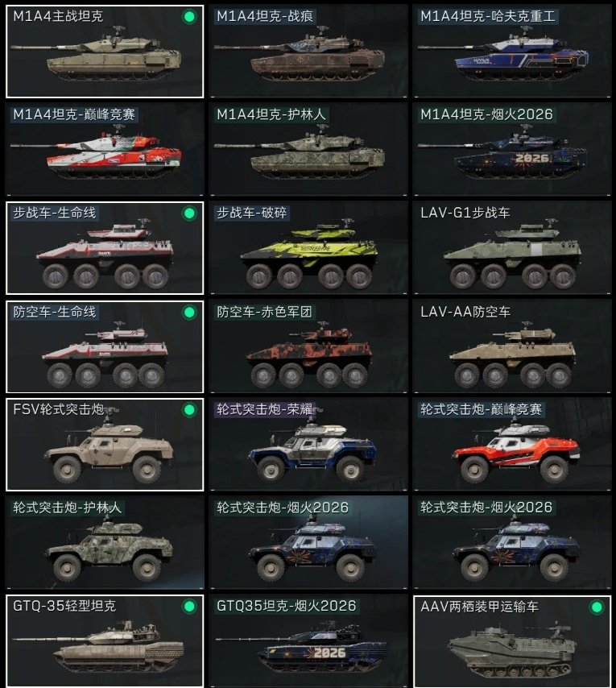Click green equipped indicator on M1A4主战坦克
The image size is (616, 688).
tap(189, 17)
